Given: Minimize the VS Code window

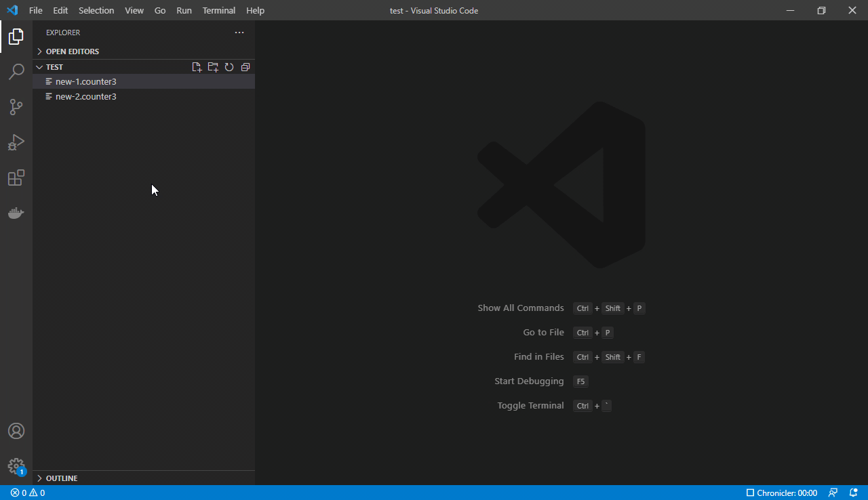Looking at the screenshot, I should tap(790, 10).
